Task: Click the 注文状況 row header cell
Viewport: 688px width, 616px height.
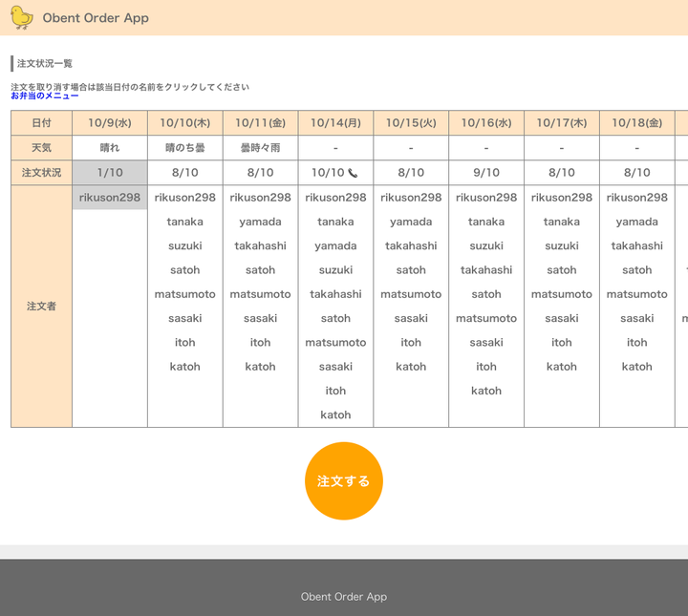Action: tap(42, 173)
